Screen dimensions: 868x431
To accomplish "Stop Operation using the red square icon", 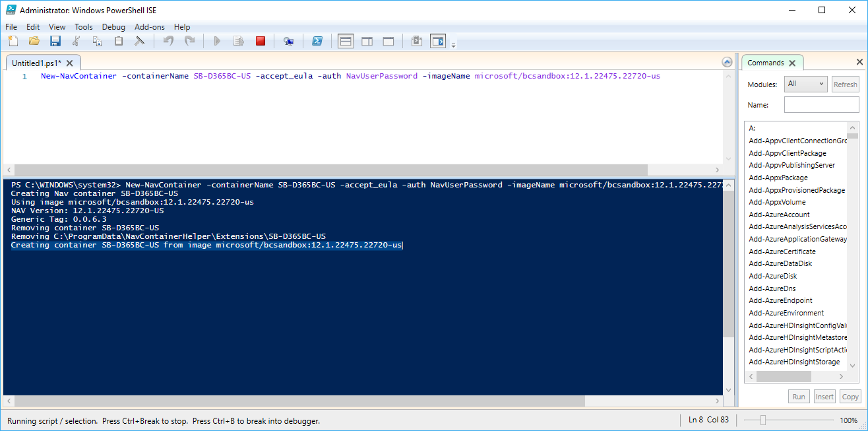I will [x=260, y=40].
